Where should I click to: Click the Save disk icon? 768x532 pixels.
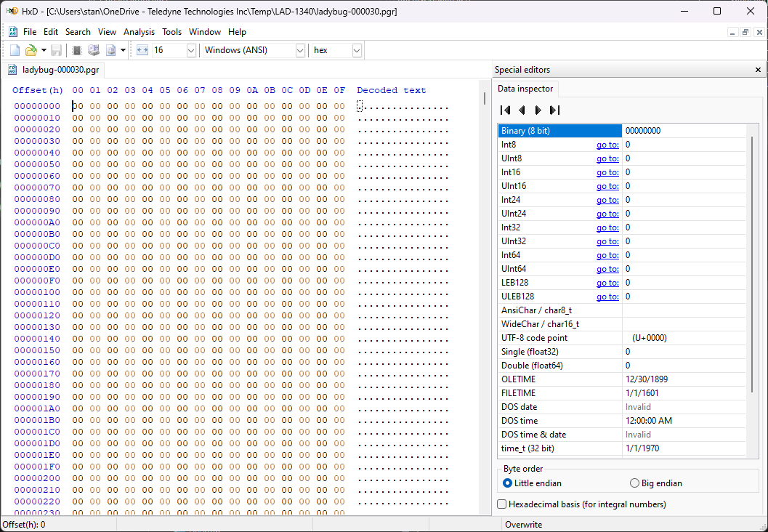click(x=57, y=50)
